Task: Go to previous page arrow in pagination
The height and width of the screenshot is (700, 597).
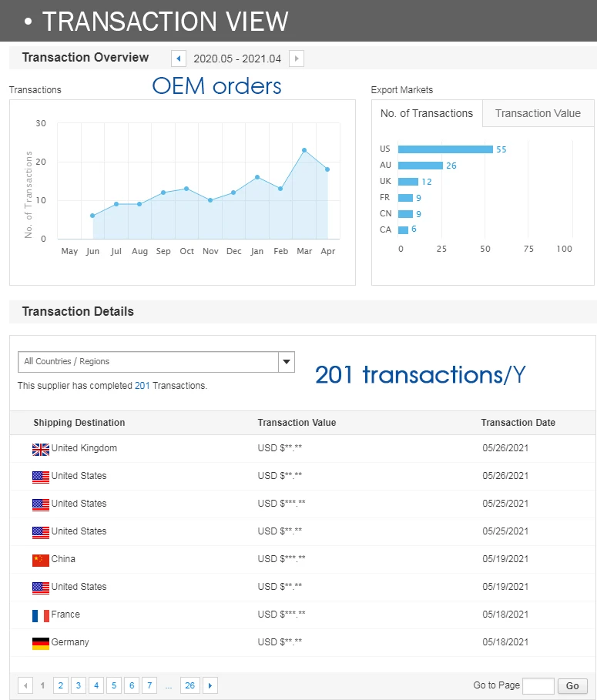Action: (x=25, y=685)
